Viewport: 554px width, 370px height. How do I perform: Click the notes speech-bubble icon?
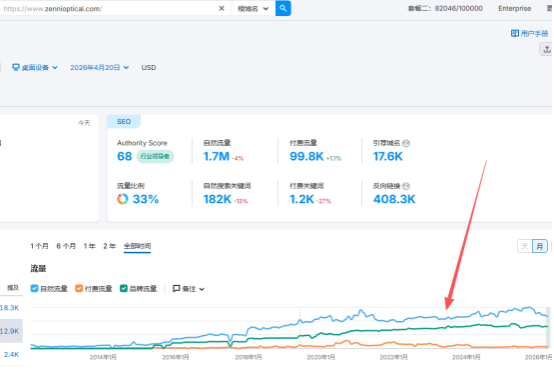coord(176,289)
